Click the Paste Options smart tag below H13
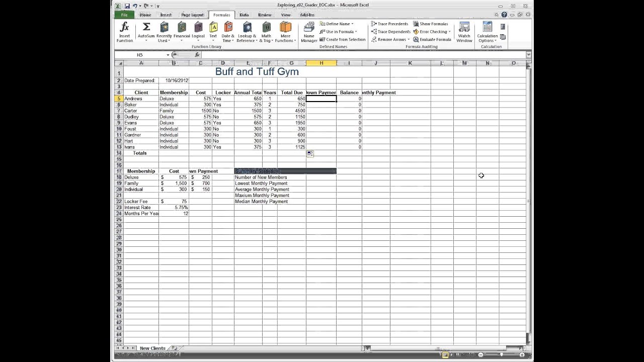 (x=310, y=154)
